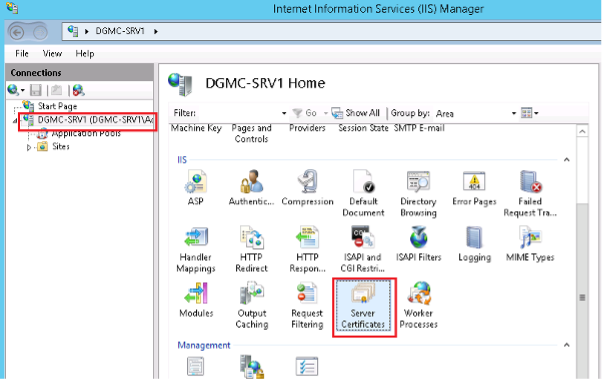The width and height of the screenshot is (602, 380).
Task: Click the Providers label
Action: pyautogui.click(x=307, y=128)
